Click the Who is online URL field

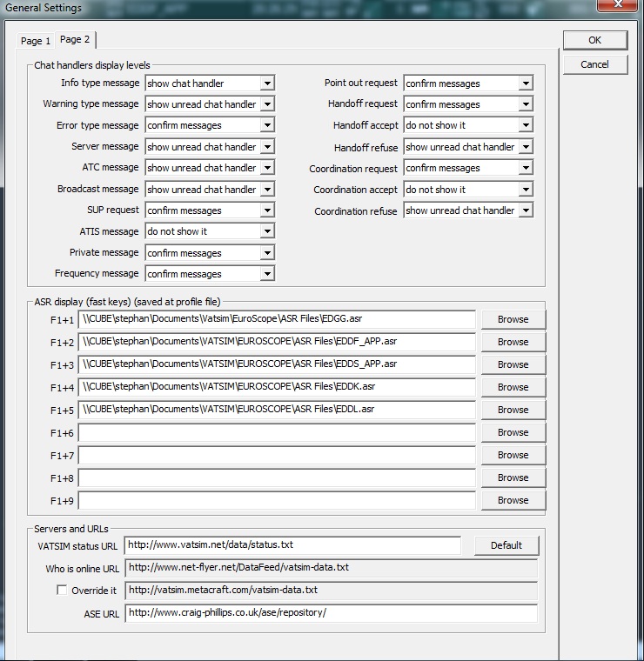click(332, 568)
